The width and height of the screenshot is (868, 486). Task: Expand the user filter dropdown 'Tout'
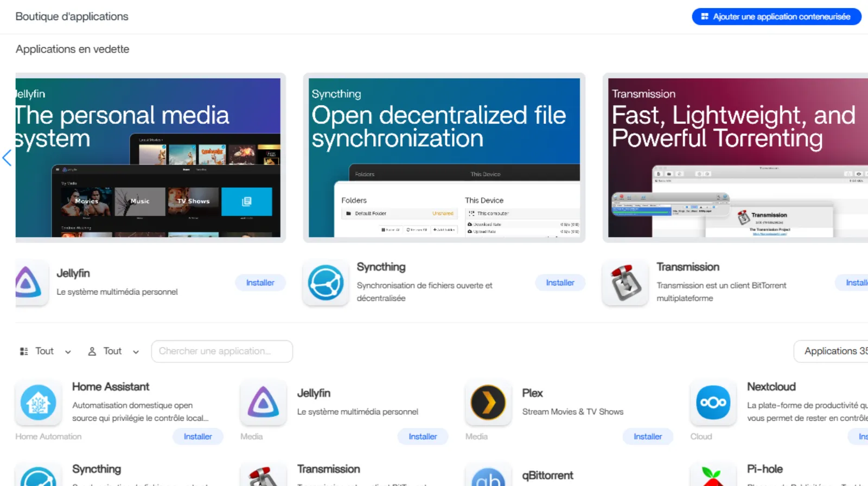(x=113, y=351)
